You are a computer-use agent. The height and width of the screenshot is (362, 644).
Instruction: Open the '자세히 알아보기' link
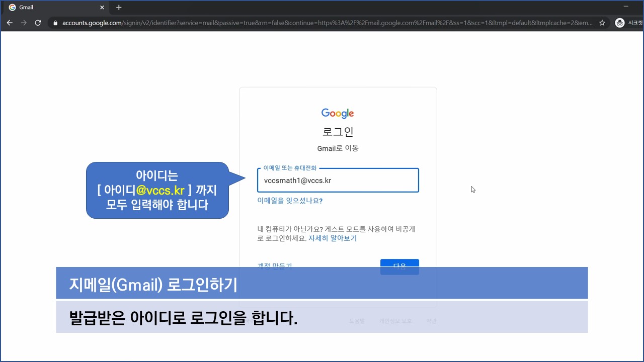[x=333, y=238]
